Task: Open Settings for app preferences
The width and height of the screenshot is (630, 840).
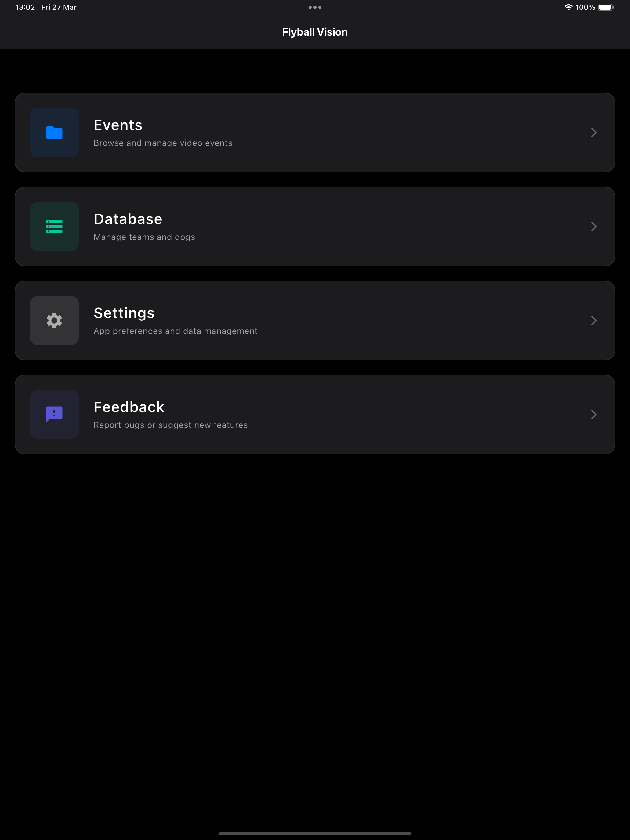Action: pyautogui.click(x=315, y=320)
